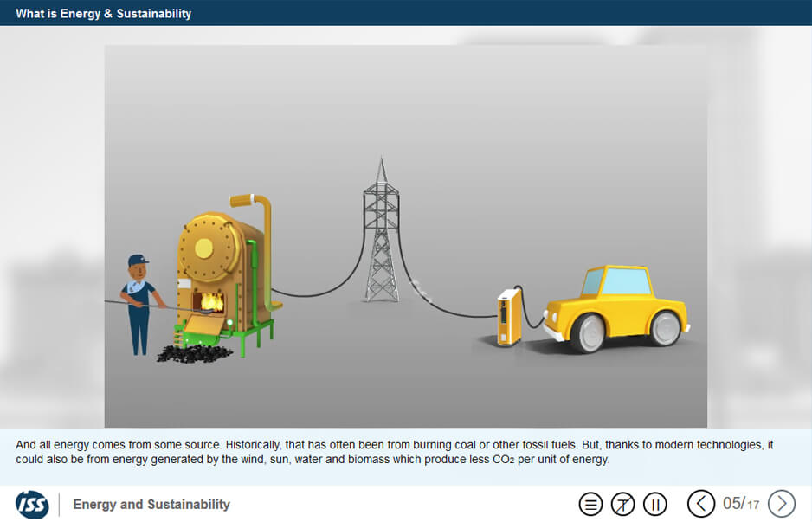This screenshot has width=812, height=522.
Task: Select the EV charging station
Action: pos(507,318)
